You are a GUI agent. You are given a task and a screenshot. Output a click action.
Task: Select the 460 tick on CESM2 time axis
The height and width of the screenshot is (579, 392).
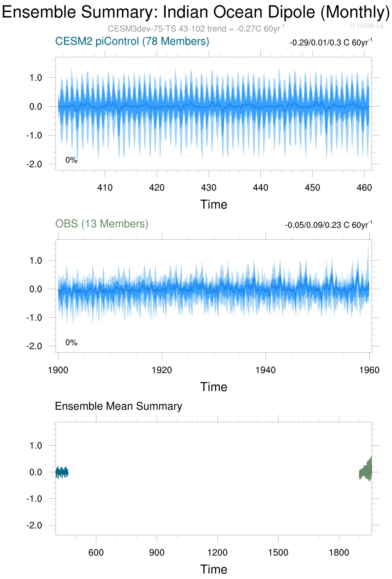(364, 188)
